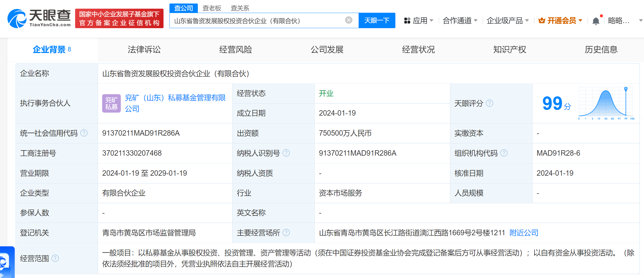Switch to the 法律诉讼 tab
The image size is (644, 278).
click(144, 50)
